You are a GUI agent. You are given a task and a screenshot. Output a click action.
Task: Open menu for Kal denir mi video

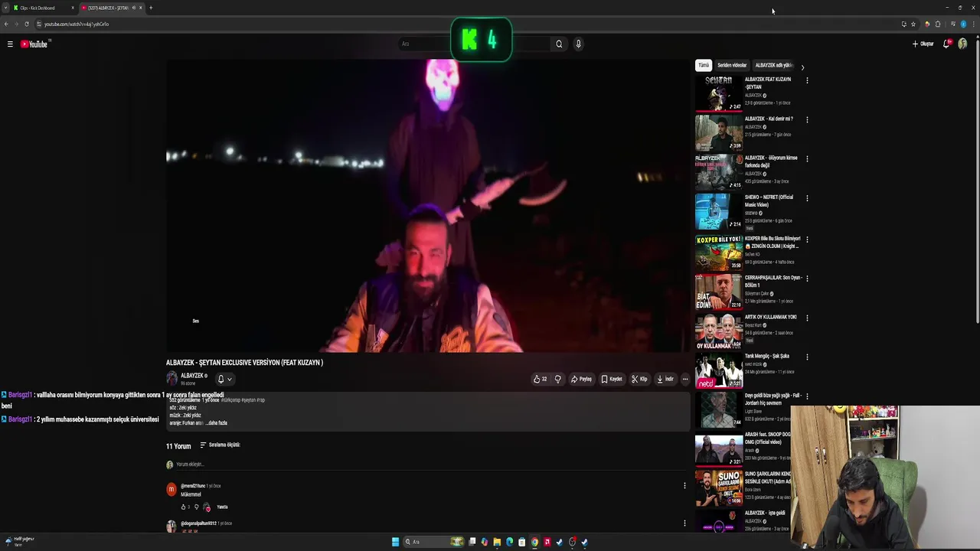click(x=807, y=119)
